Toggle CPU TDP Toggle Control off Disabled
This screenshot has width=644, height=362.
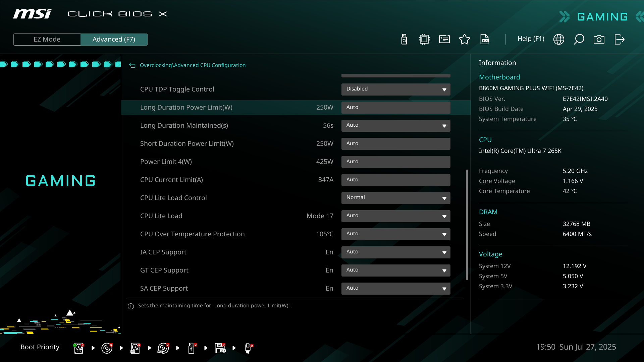(x=396, y=89)
